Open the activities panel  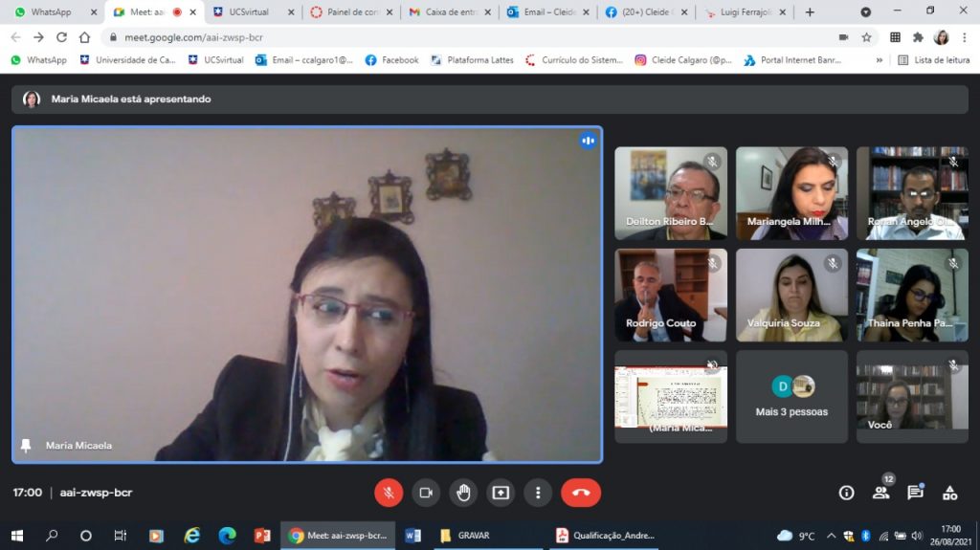[949, 493]
